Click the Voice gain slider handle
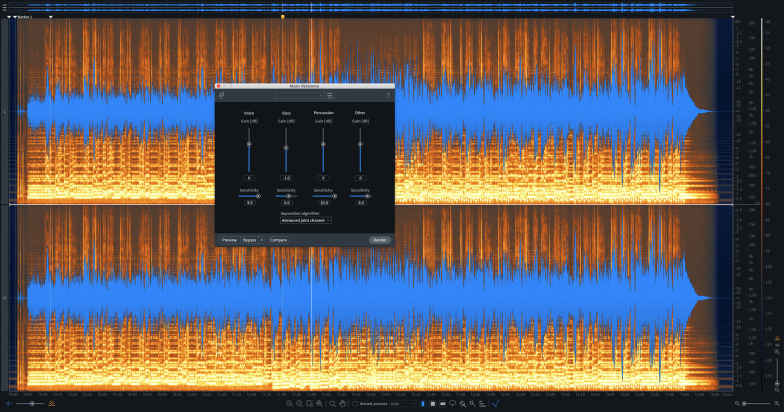Screen dimensions: 784x412 tap(249, 144)
